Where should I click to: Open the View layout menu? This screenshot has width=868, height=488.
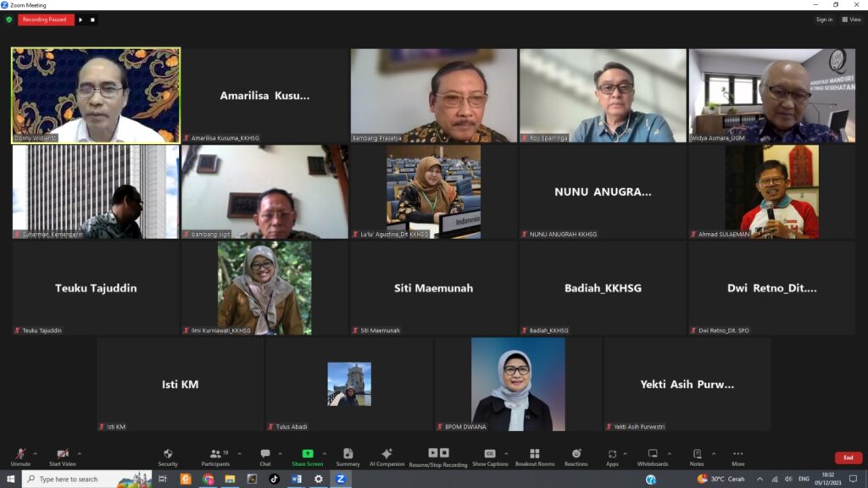851,19
